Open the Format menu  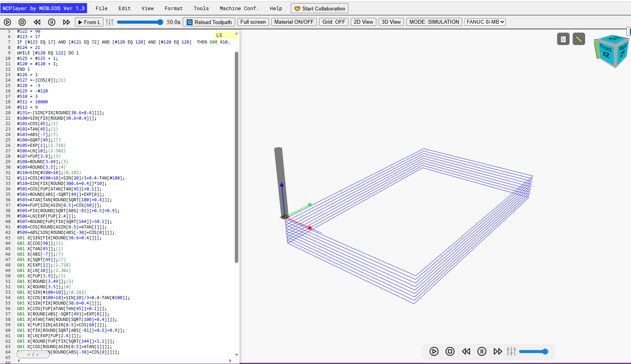tap(173, 8)
